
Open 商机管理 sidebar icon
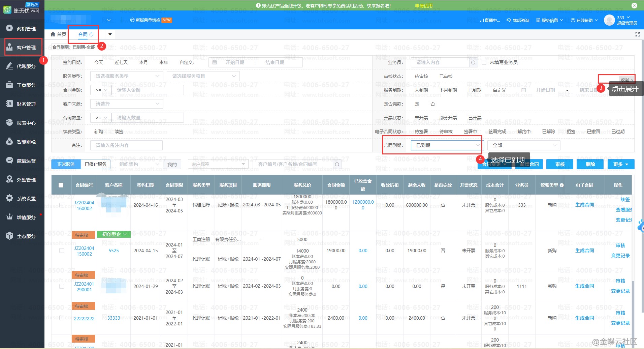coord(9,28)
